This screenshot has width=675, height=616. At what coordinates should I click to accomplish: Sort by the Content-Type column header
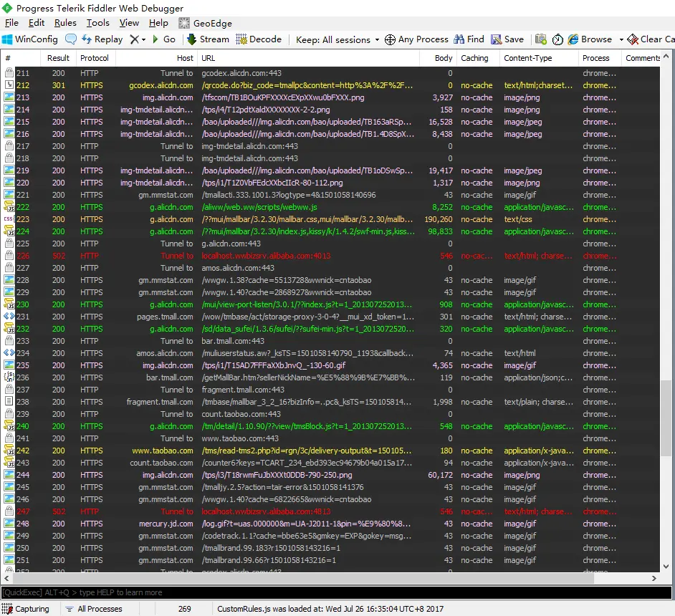pyautogui.click(x=539, y=58)
